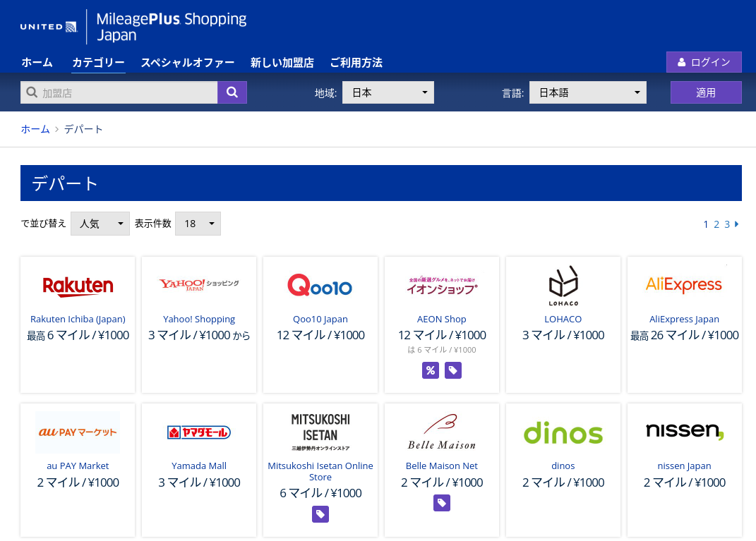The width and height of the screenshot is (756, 541).
Task: Click the AliExpress logo
Action: pyautogui.click(x=684, y=285)
